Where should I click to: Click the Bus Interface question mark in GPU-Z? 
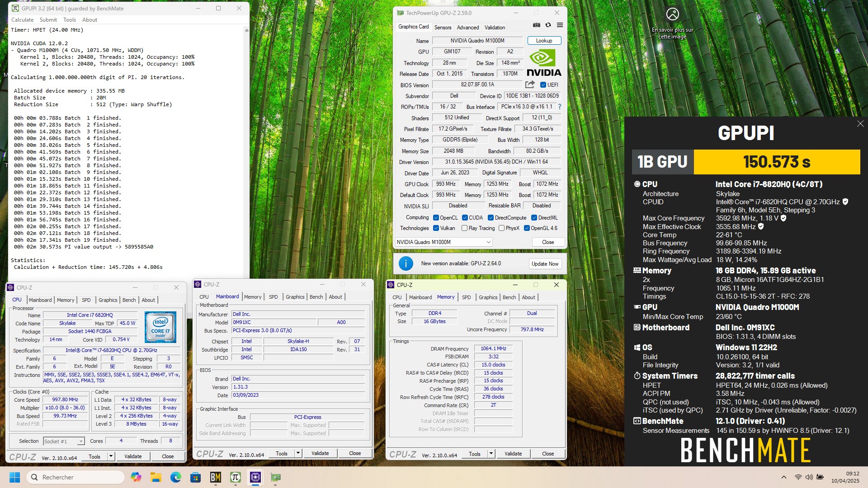[560, 107]
